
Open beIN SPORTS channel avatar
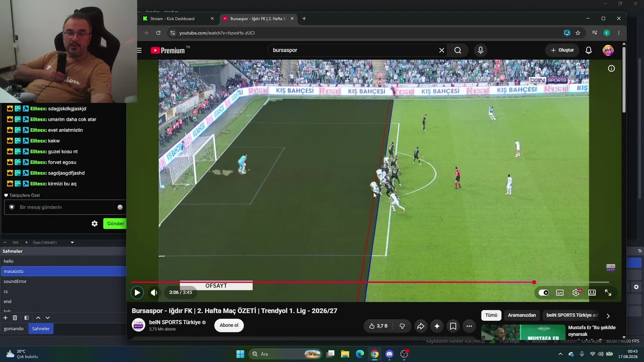(x=138, y=325)
